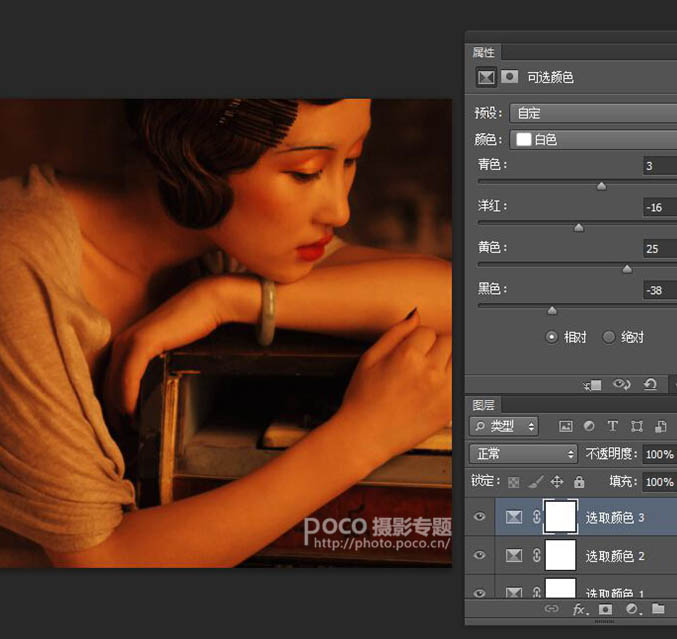Open the 颜色 dropdown showing 白色
Image resolution: width=677 pixels, height=639 pixels.
tap(592, 140)
